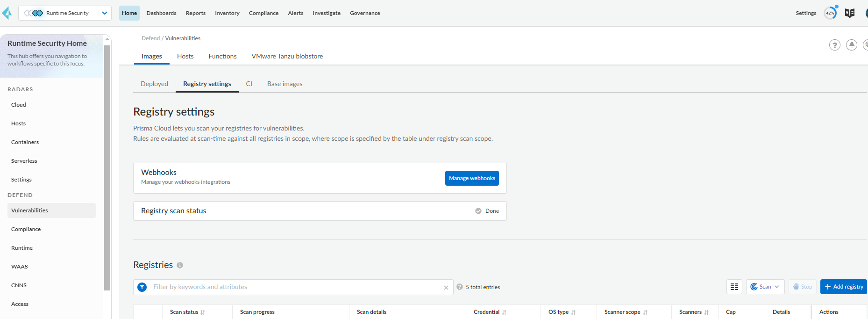The height and width of the screenshot is (319, 868).
Task: Clear the filter with the X icon
Action: point(446,288)
